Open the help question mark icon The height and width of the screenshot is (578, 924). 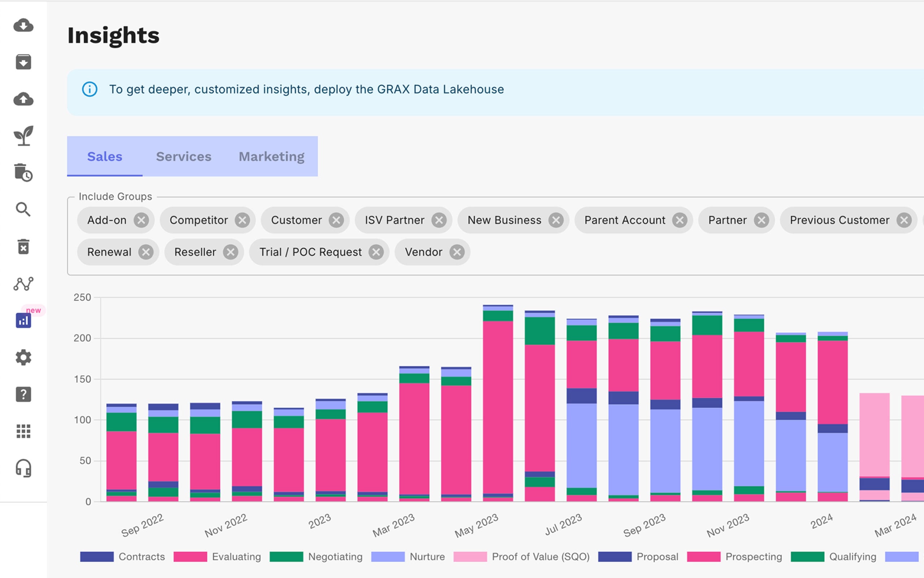point(23,394)
